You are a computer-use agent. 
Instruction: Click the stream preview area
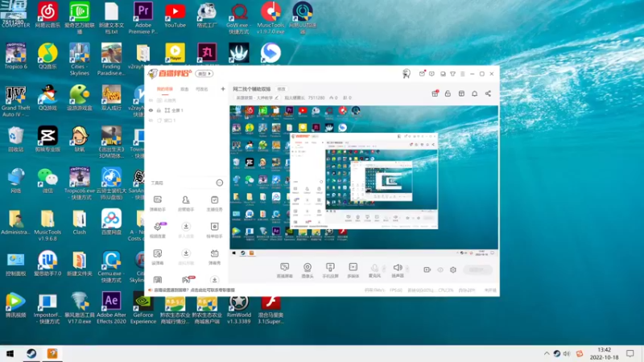click(364, 182)
